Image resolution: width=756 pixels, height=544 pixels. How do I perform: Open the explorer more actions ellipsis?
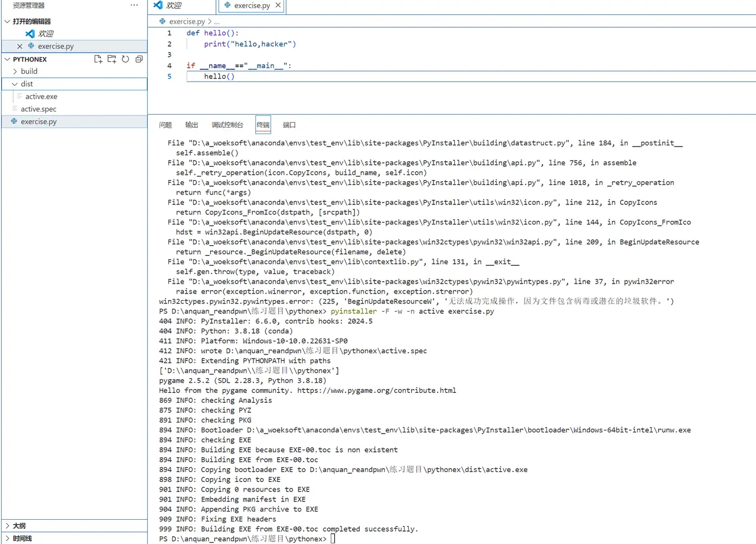(x=134, y=5)
